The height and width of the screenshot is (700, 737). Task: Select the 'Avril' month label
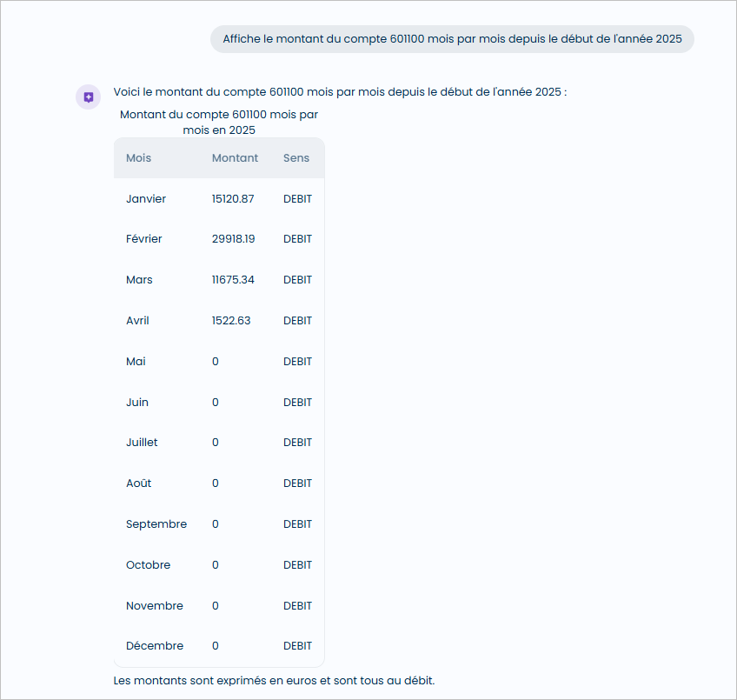pos(137,320)
